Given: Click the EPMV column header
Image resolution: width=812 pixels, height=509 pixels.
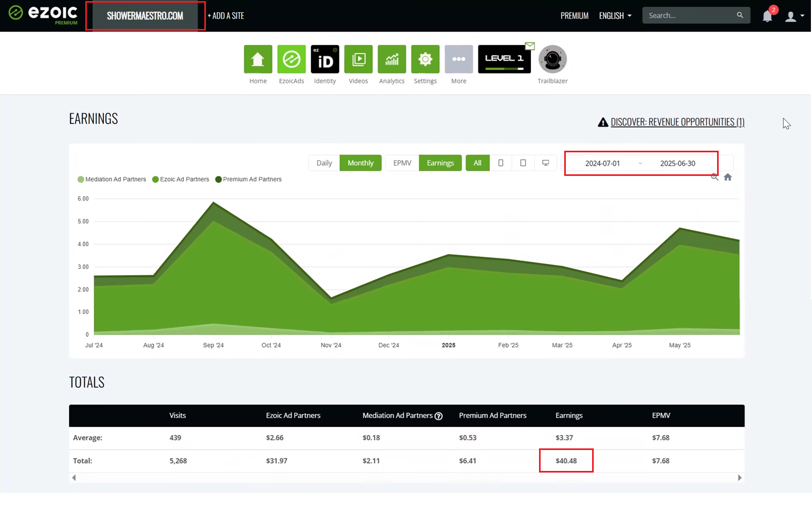Looking at the screenshot, I should 661,416.
